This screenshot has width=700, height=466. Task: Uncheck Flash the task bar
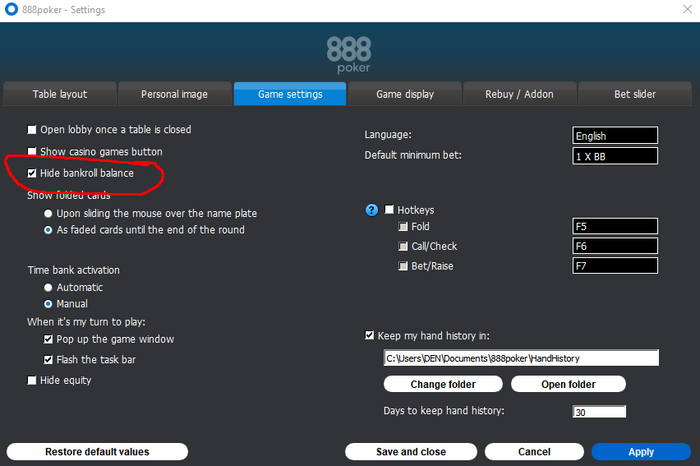point(48,359)
